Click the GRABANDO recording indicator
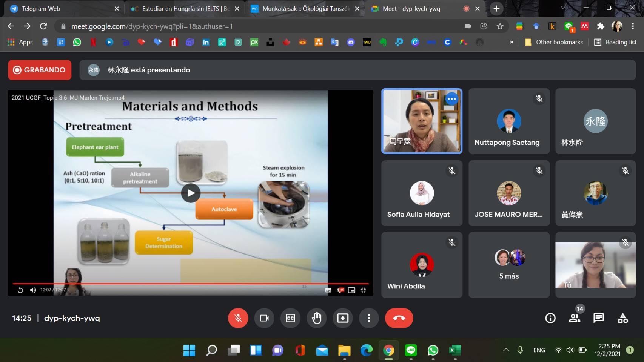Screen dimensions: 644x362 40,70
